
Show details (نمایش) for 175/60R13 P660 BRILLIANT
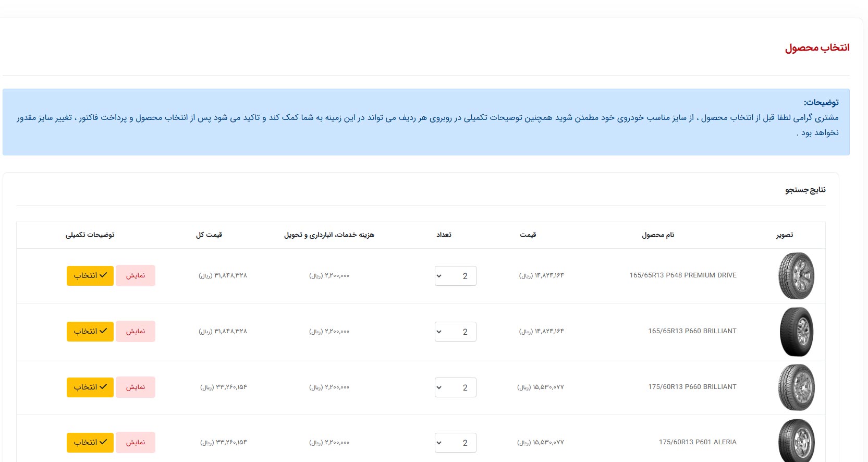click(x=136, y=387)
